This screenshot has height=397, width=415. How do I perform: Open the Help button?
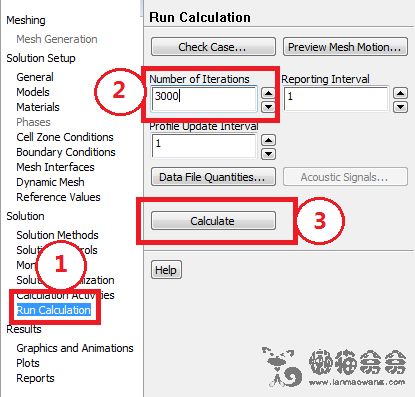point(166,270)
